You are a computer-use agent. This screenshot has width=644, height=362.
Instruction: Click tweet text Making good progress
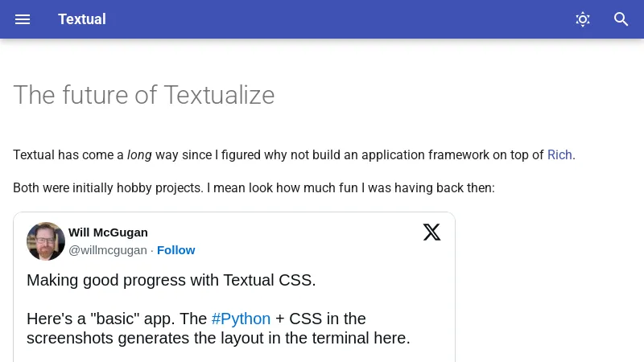171,280
